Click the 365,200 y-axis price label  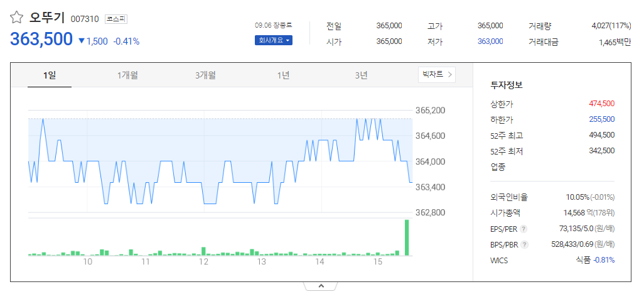tap(431, 111)
